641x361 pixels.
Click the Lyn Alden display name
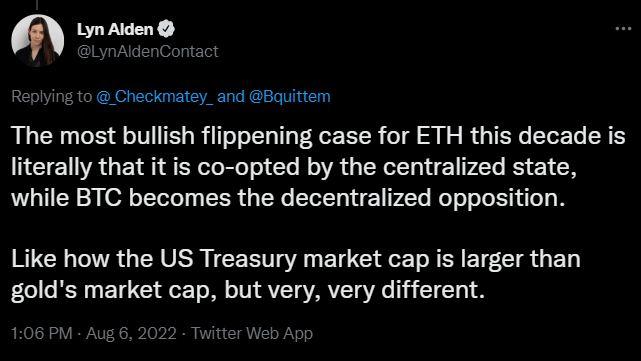click(115, 29)
